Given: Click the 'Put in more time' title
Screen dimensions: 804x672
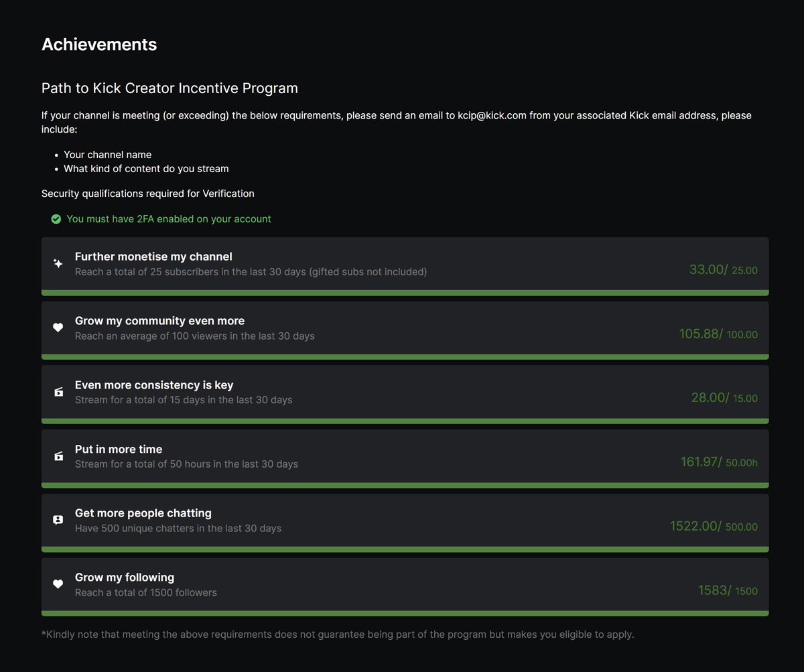Looking at the screenshot, I should [119, 450].
